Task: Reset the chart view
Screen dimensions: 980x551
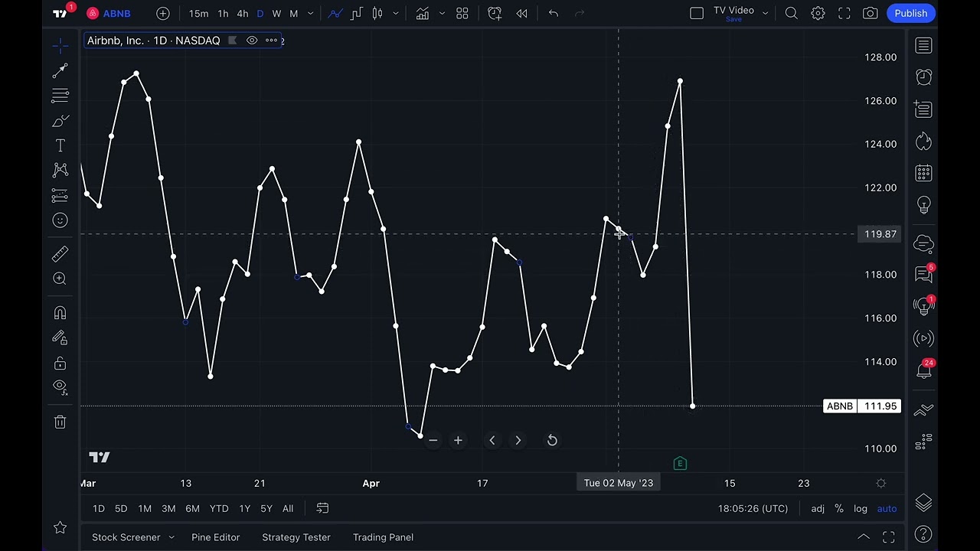Action: (x=552, y=440)
